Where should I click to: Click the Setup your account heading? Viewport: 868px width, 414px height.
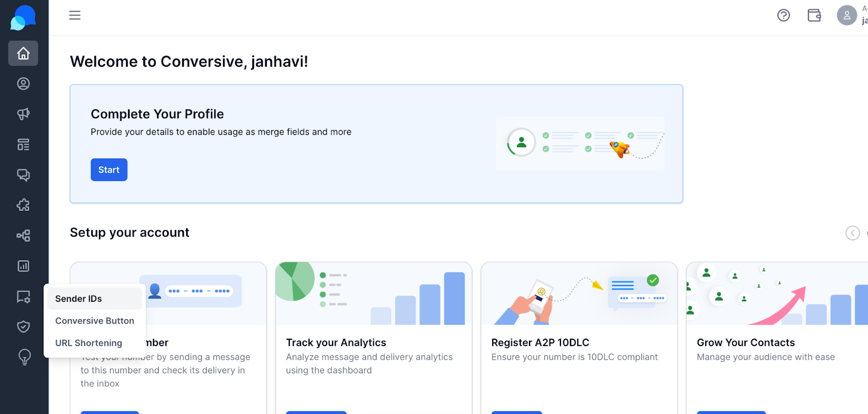(x=130, y=232)
